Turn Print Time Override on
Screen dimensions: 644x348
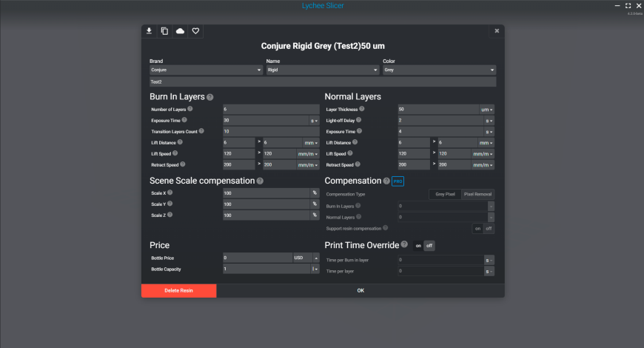pos(418,246)
